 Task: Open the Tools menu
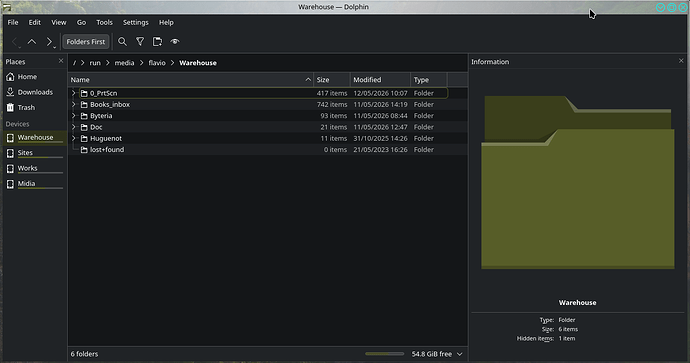click(x=104, y=22)
